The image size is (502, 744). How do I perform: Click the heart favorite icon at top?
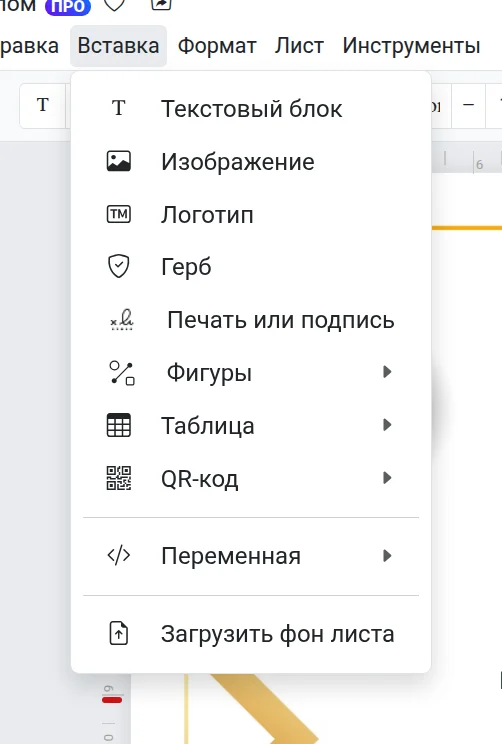coord(114,4)
